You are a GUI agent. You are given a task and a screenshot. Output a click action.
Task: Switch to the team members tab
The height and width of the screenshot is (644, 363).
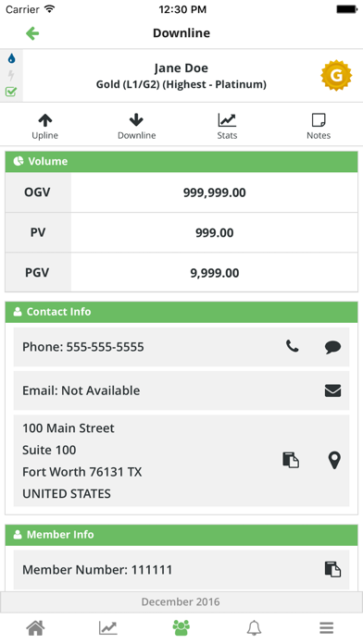(181, 627)
